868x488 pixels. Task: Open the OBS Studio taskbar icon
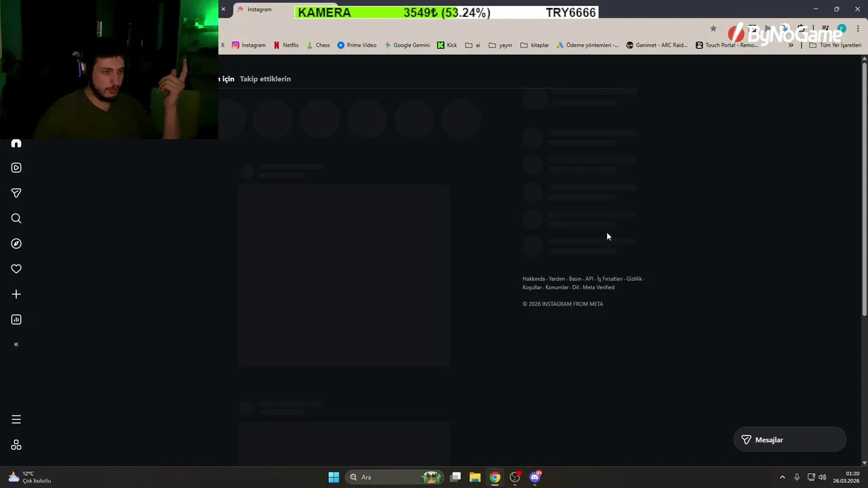tap(515, 477)
